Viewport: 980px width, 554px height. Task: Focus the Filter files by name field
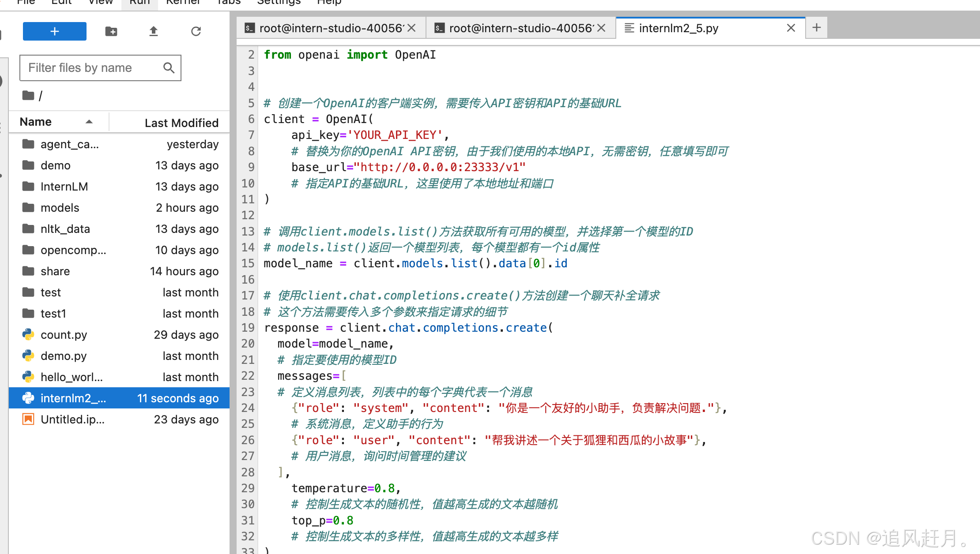(x=100, y=68)
